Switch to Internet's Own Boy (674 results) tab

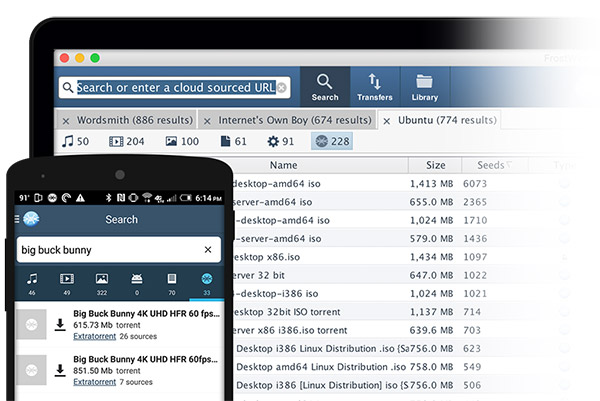(295, 120)
